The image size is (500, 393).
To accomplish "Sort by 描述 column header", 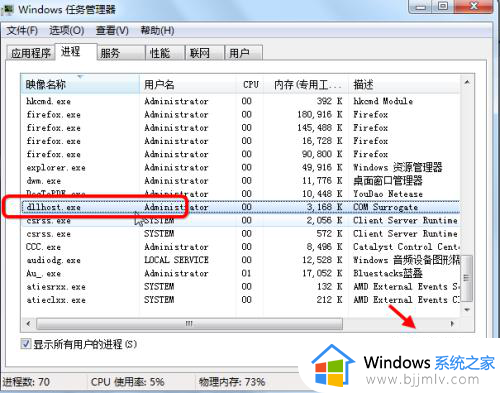I will coord(404,84).
